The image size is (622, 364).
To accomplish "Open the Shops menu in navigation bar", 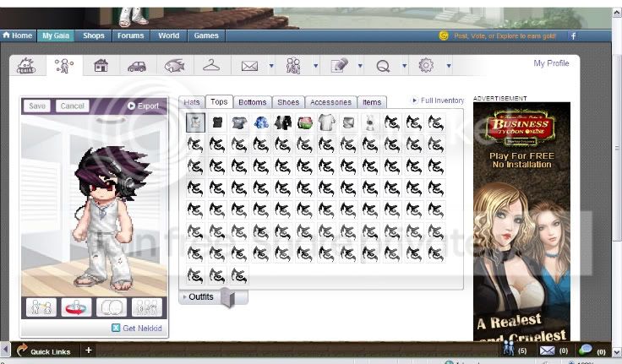I will pyautogui.click(x=94, y=35).
